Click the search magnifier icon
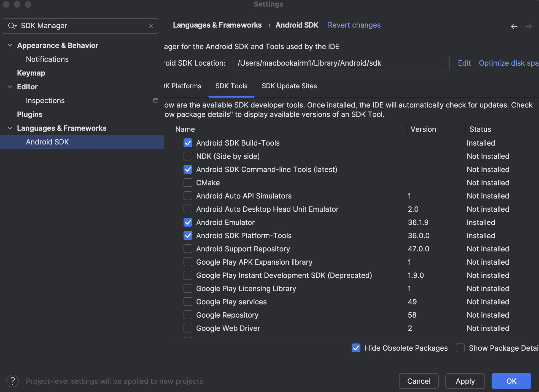Viewport: 539px width, 392px height. point(12,26)
